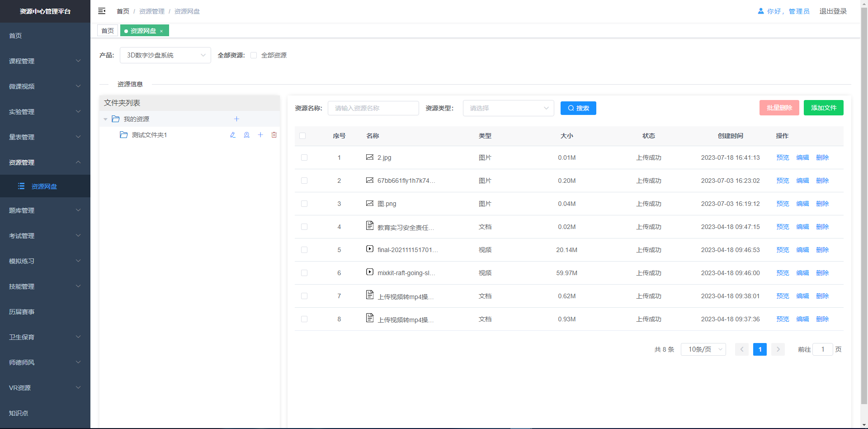This screenshot has width=868, height=429.
Task: Click trash icon to delete 测试文件夹1
Action: [274, 135]
